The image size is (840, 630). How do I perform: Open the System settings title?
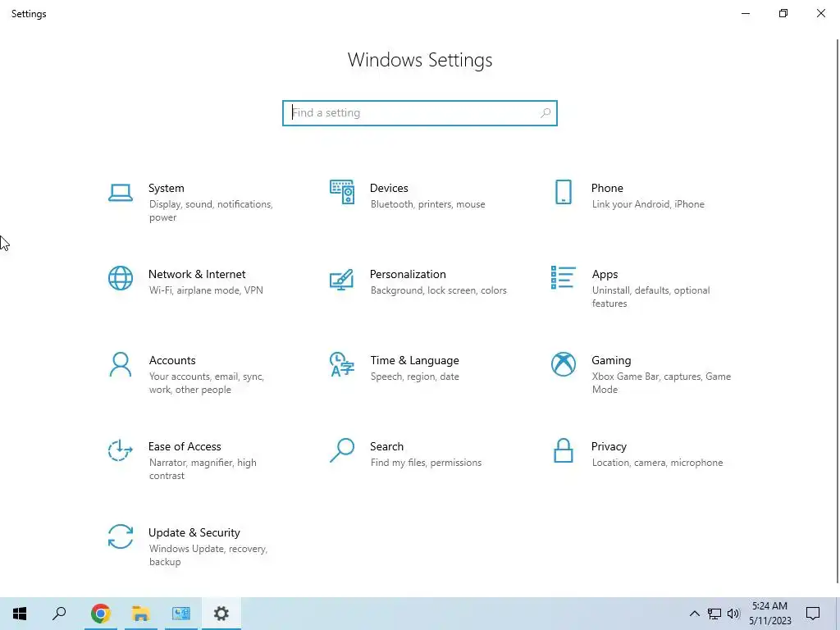pyautogui.click(x=166, y=188)
